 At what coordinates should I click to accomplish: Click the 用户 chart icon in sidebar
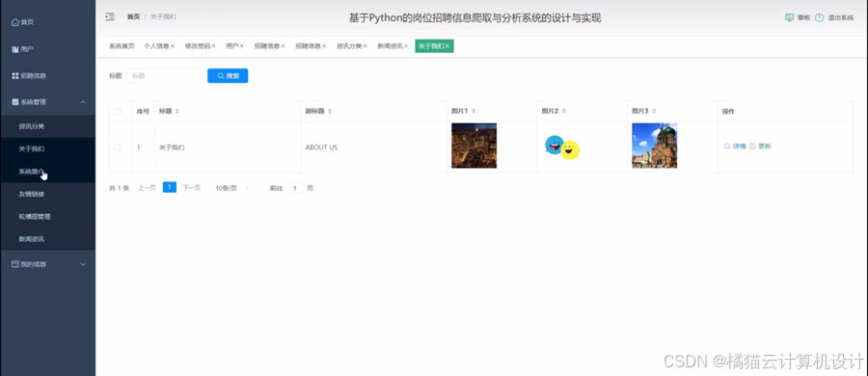point(15,49)
